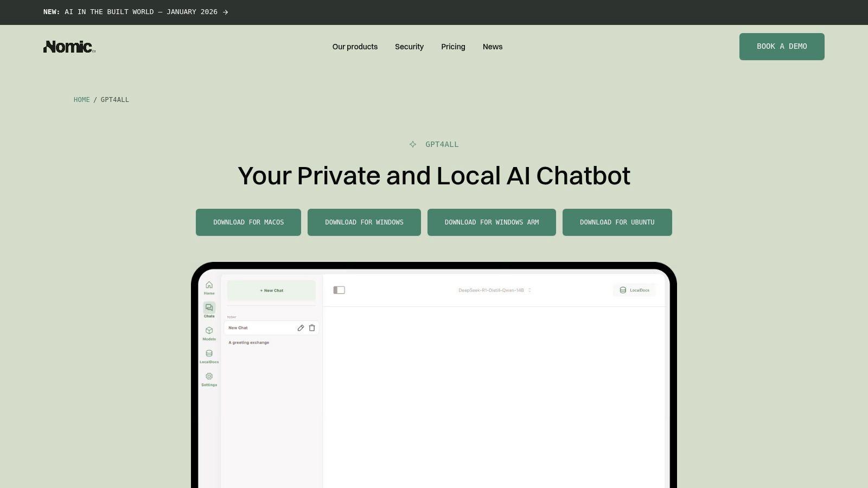
Task: Click the Nomic logo
Action: pos(69,47)
